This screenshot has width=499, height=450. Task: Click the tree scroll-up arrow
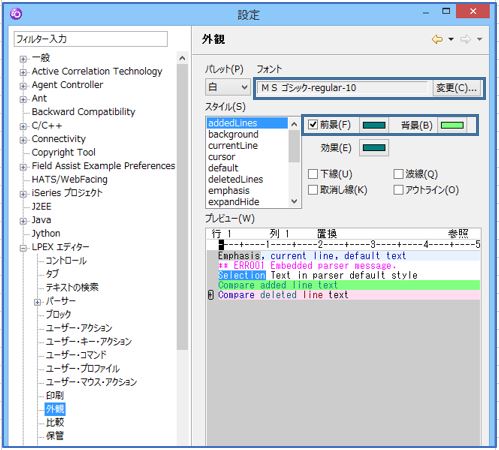182,58
